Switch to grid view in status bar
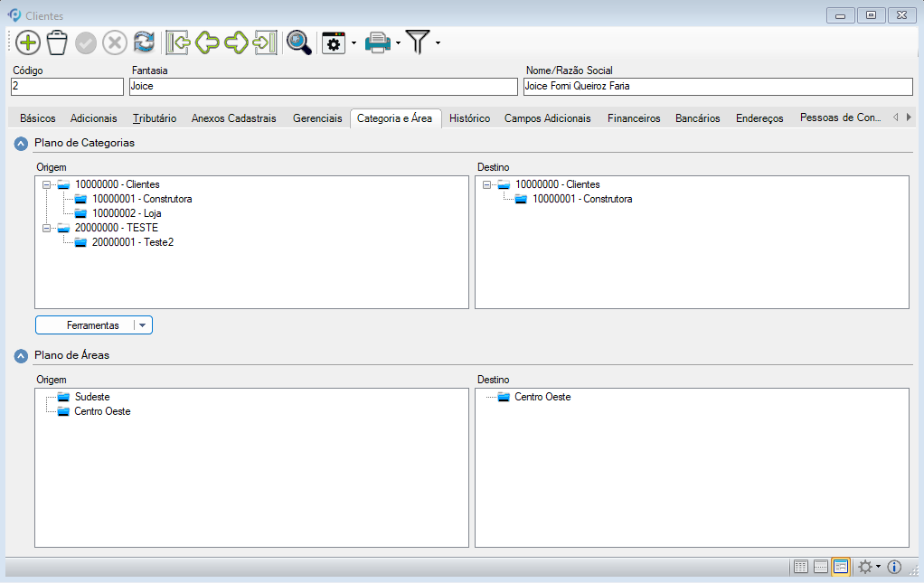The height and width of the screenshot is (583, 924). click(x=800, y=567)
